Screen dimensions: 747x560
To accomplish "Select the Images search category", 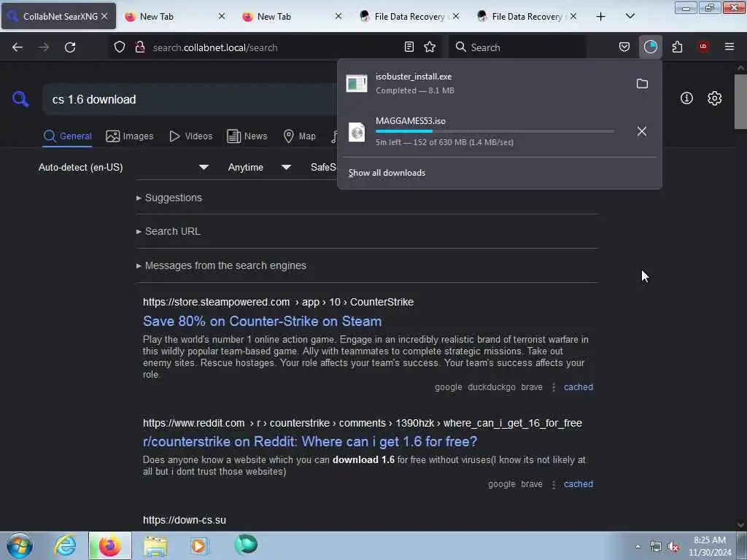I will click(x=130, y=136).
